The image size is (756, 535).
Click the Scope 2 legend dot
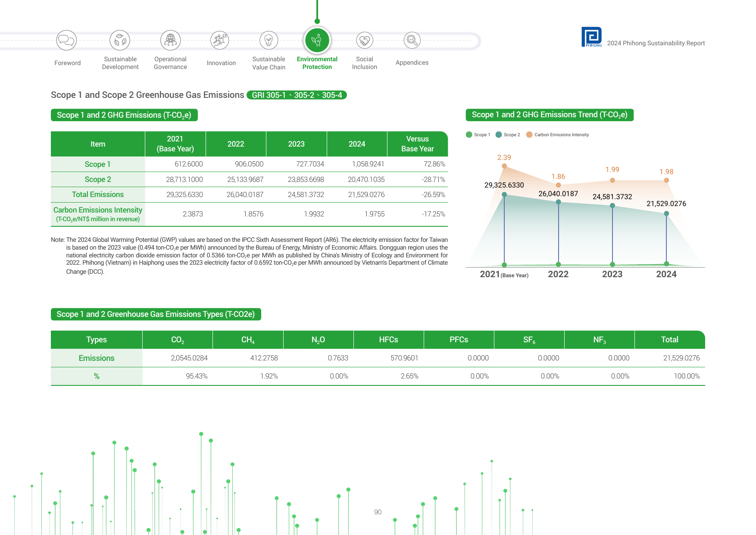tap(499, 135)
